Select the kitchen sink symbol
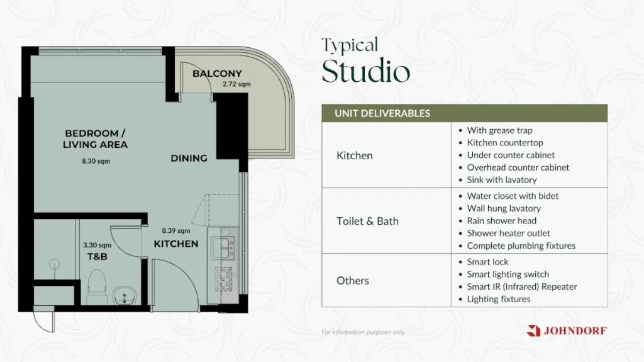 pyautogui.click(x=221, y=248)
